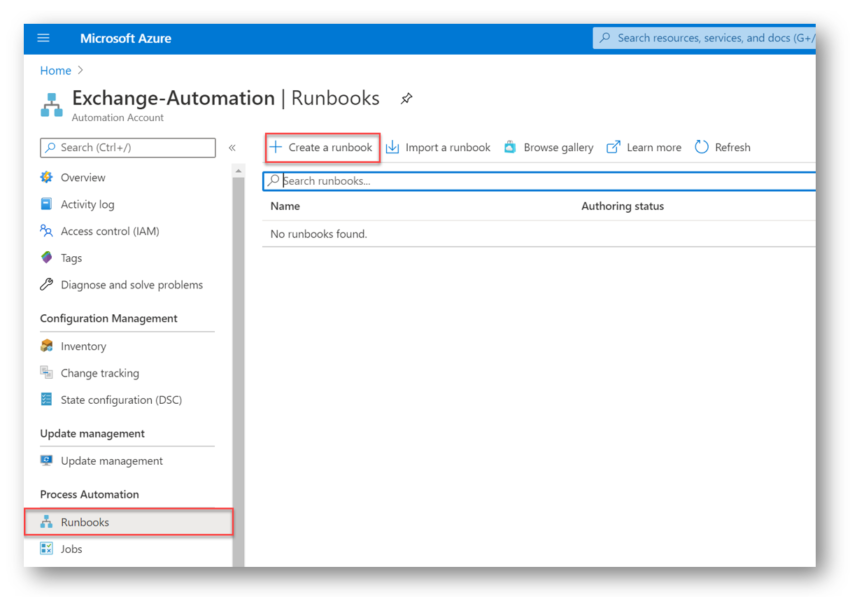Click the Browse gallery bag icon

pos(510,147)
